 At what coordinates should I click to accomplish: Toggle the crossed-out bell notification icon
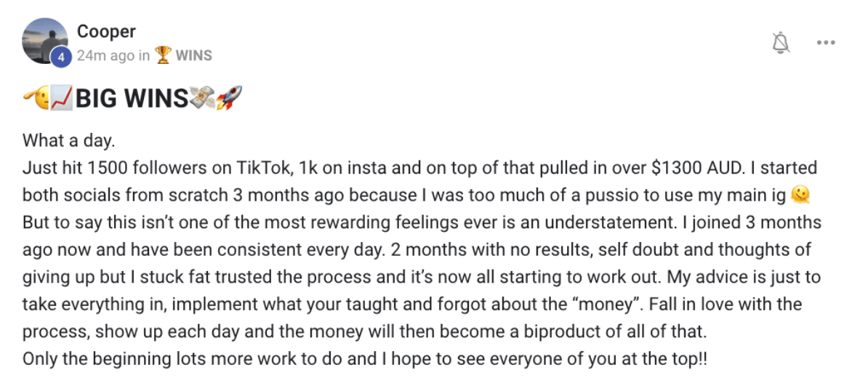(x=781, y=43)
